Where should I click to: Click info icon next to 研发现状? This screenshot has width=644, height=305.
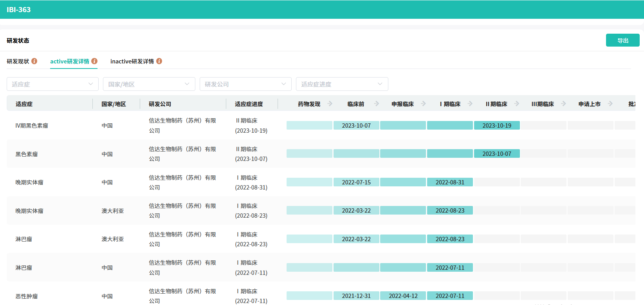pyautogui.click(x=34, y=61)
